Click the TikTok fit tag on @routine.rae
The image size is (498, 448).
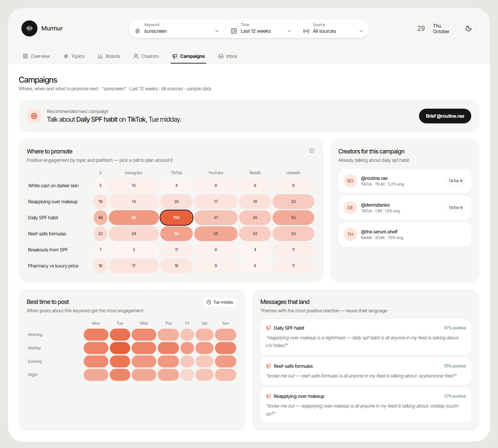pyautogui.click(x=456, y=181)
